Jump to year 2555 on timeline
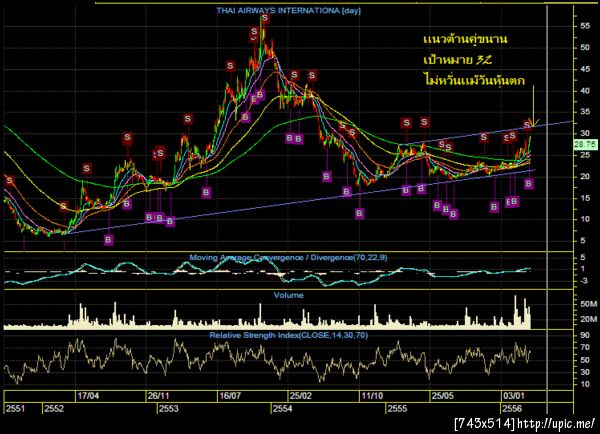 pyautogui.click(x=398, y=408)
